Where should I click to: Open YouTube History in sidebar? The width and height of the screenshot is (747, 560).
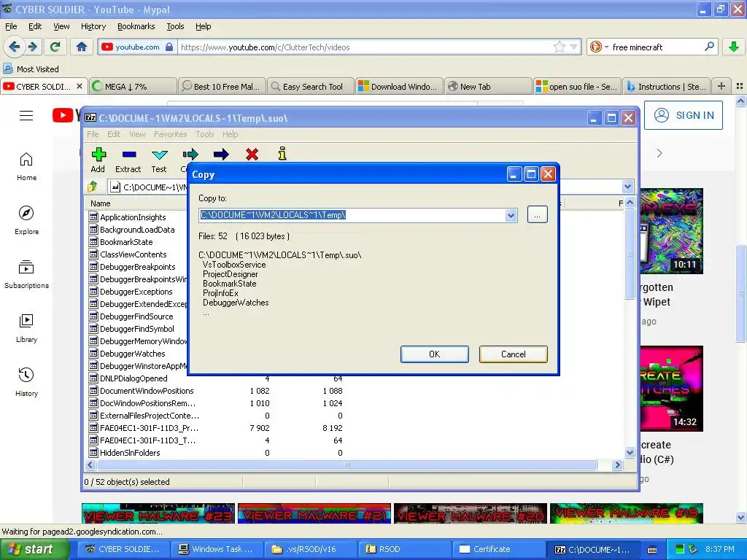pyautogui.click(x=27, y=382)
